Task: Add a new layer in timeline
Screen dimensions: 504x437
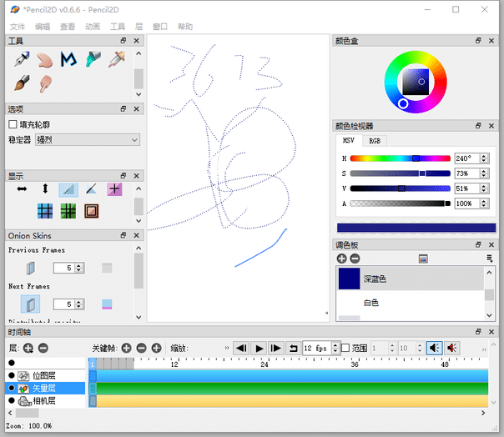Action: coord(28,349)
